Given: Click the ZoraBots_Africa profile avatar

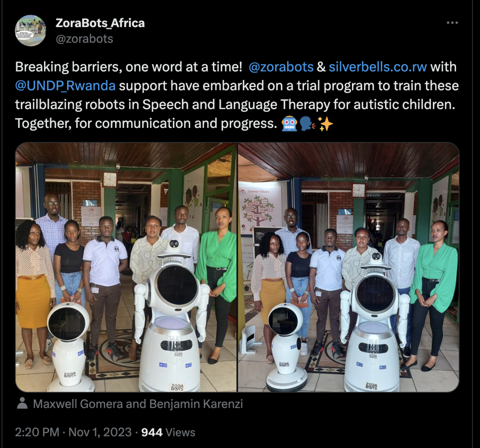Looking at the screenshot, I should pos(30,31).
